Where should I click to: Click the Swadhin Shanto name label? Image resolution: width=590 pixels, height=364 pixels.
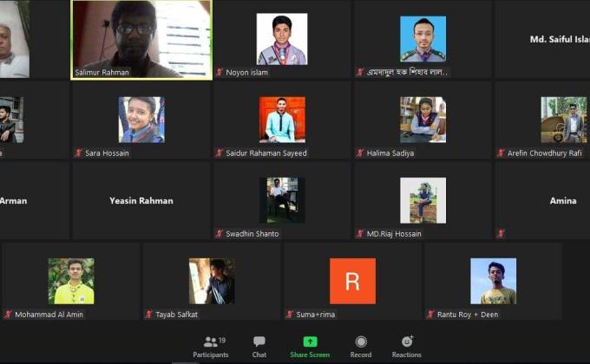[x=252, y=234]
